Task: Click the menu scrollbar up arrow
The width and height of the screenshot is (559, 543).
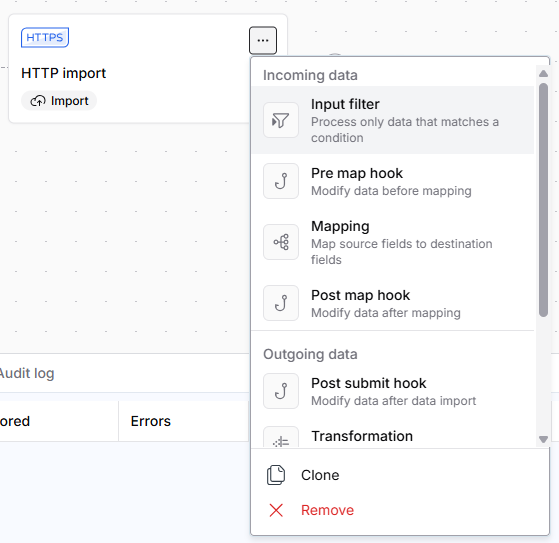Action: [543, 74]
